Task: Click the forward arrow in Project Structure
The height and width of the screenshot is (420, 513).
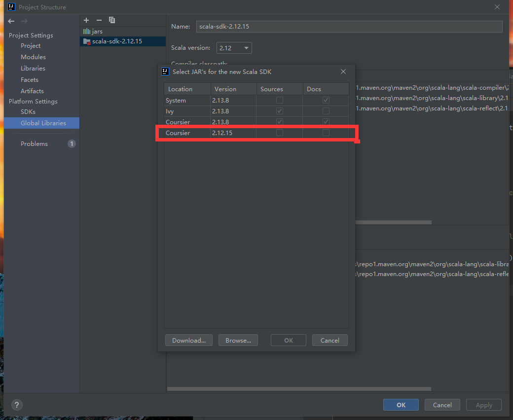Action: [x=24, y=21]
